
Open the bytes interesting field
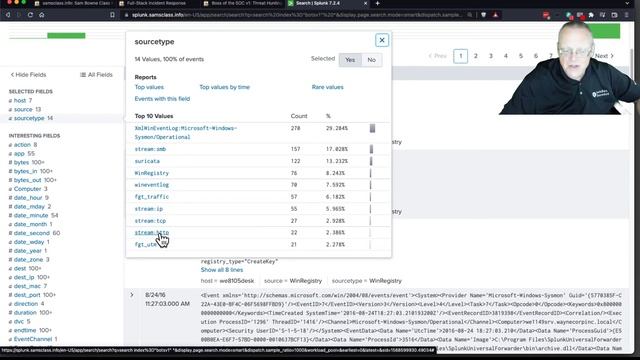pos(21,162)
